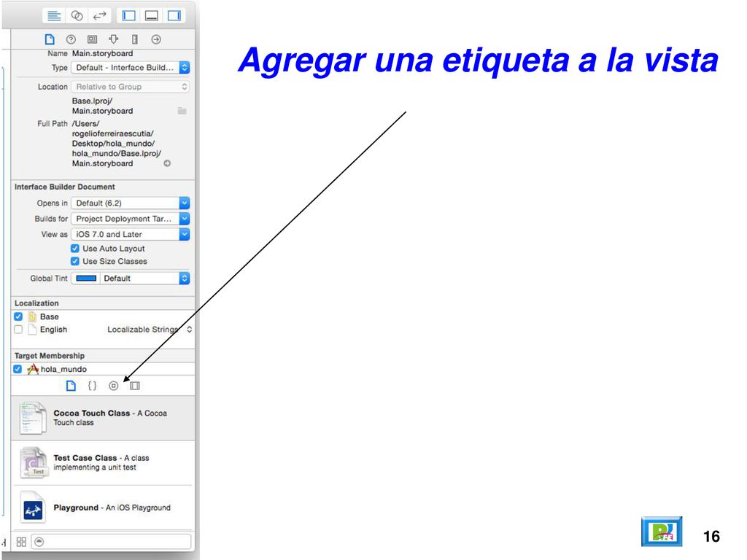Show the Size inspector

coord(135,39)
